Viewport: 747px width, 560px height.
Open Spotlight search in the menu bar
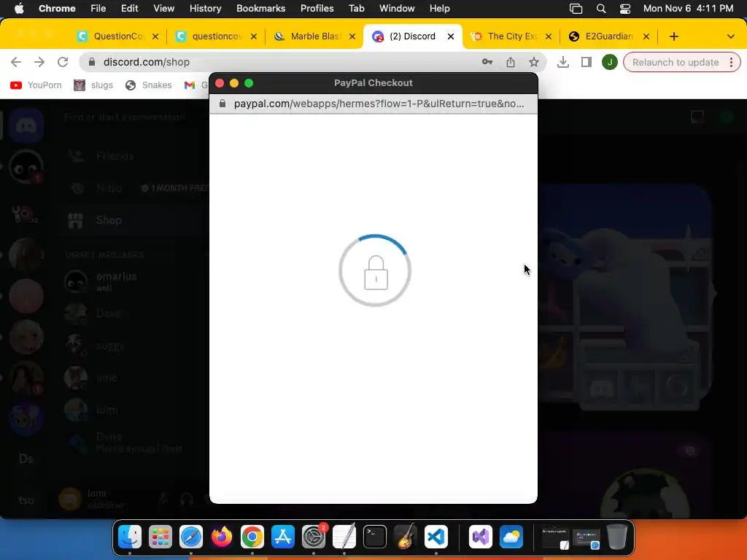pos(601,9)
